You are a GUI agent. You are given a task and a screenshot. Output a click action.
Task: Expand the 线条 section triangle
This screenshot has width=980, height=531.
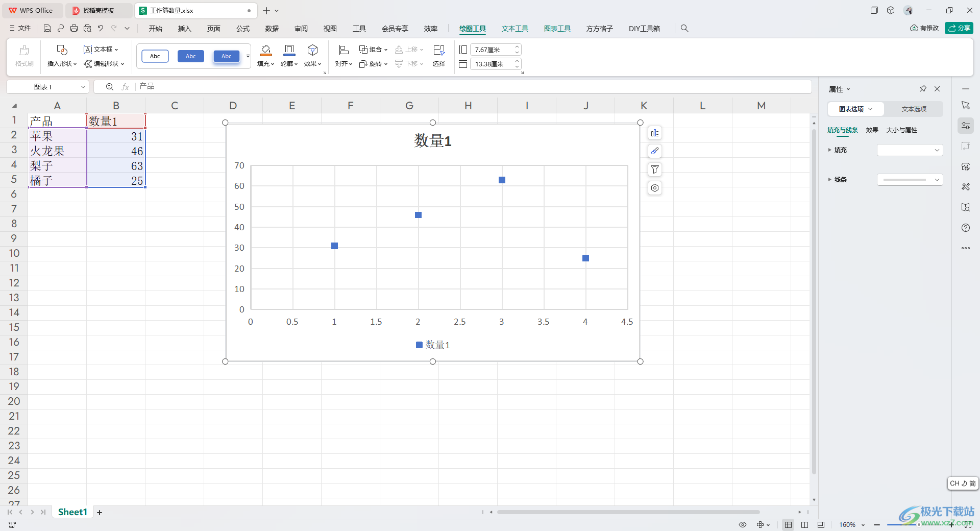829,180
